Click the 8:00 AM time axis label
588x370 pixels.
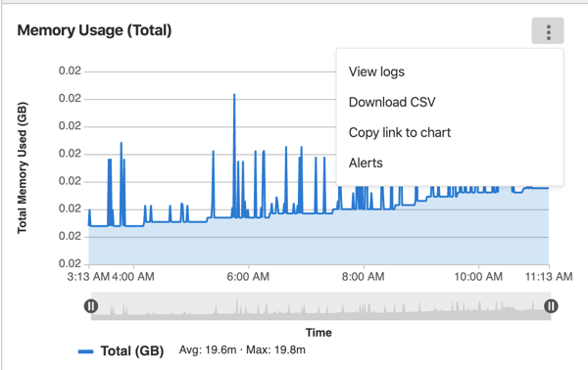363,277
